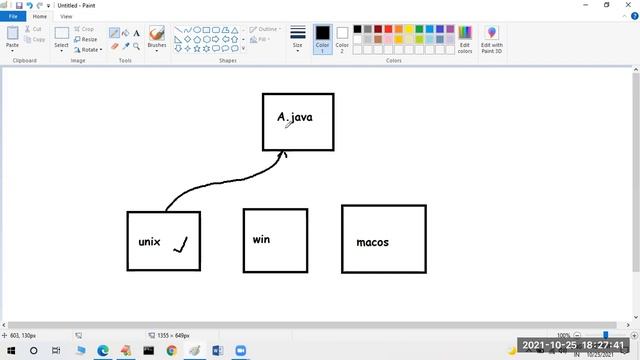
Task: Open the Paste dropdown arrow
Action: [x=12, y=51]
